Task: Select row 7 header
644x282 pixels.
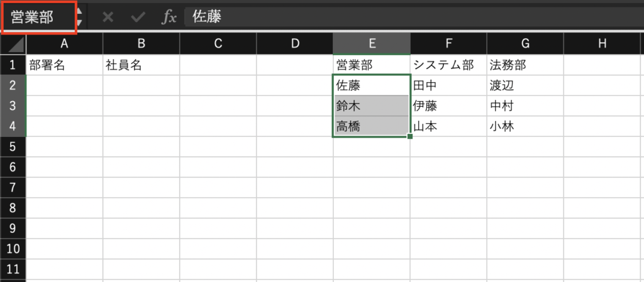Action: 13,187
